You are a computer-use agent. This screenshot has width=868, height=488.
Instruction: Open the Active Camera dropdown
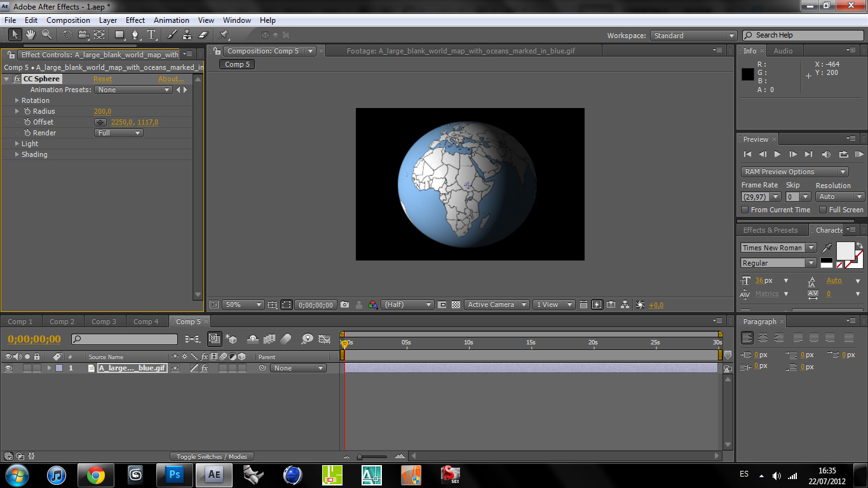497,305
